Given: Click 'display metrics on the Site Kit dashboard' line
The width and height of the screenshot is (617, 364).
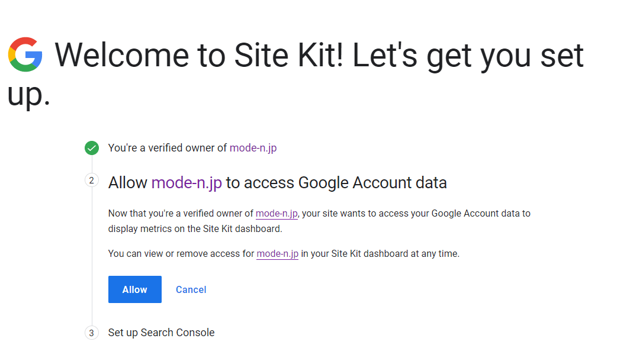Looking at the screenshot, I should coord(195,229).
